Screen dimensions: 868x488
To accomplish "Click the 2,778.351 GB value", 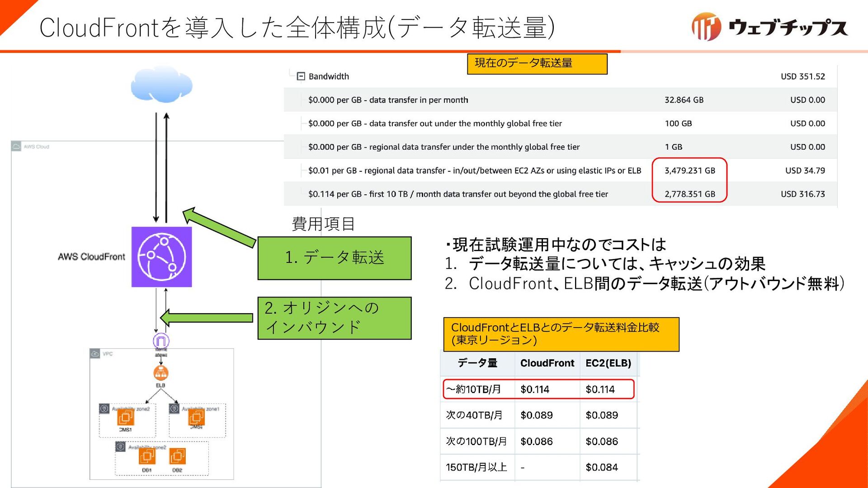I will coord(689,194).
